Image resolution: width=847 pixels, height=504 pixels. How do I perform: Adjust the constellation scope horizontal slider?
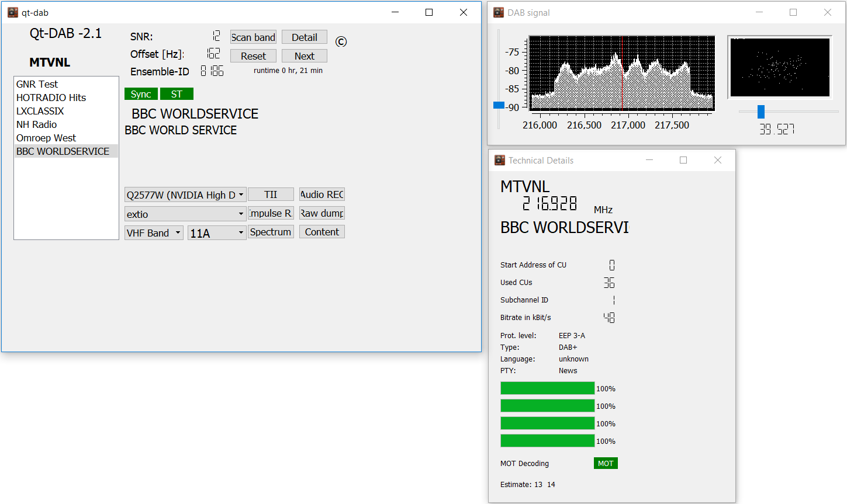(761, 112)
